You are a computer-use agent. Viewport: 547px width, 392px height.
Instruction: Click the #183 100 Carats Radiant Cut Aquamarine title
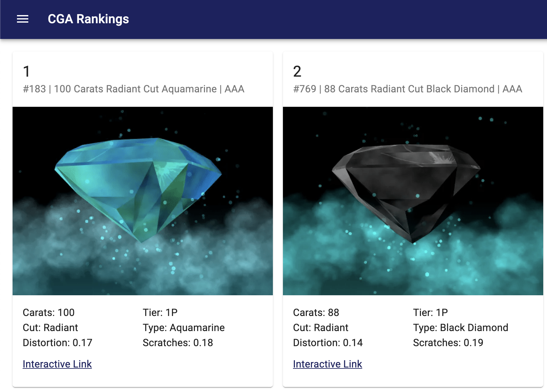134,89
